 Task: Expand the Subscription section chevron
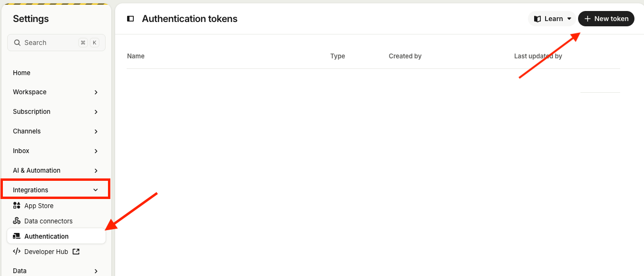(96, 112)
